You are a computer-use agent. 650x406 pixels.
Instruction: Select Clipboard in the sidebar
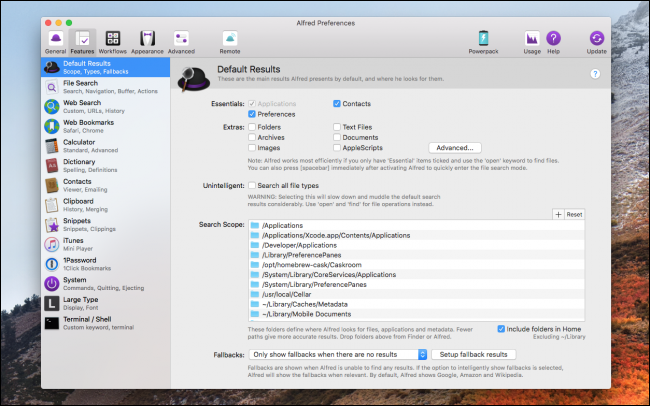tap(106, 205)
